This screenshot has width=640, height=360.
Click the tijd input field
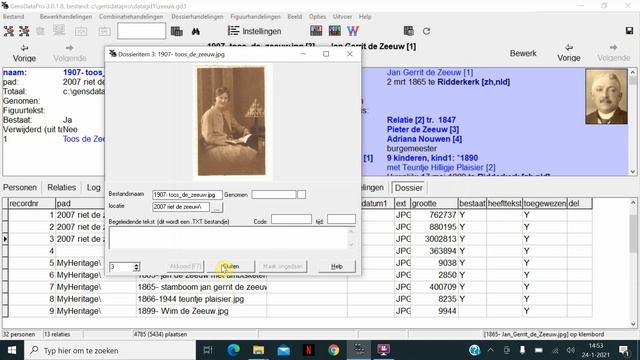click(341, 220)
